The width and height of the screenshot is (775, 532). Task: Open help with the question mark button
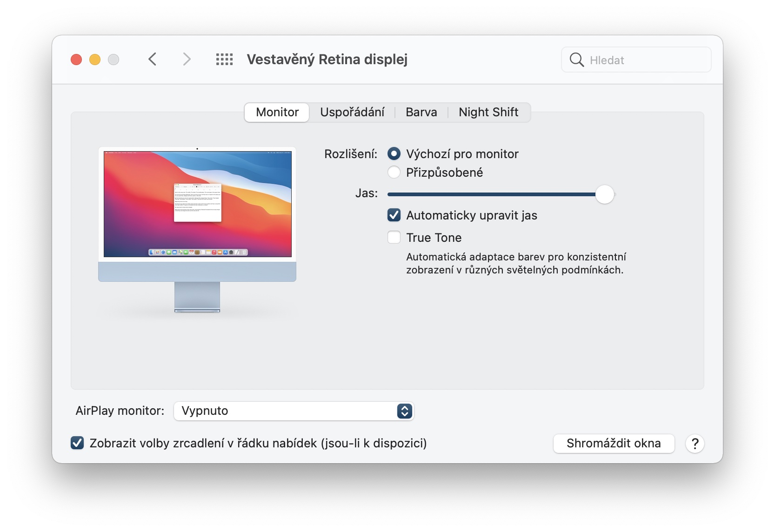pos(695,444)
